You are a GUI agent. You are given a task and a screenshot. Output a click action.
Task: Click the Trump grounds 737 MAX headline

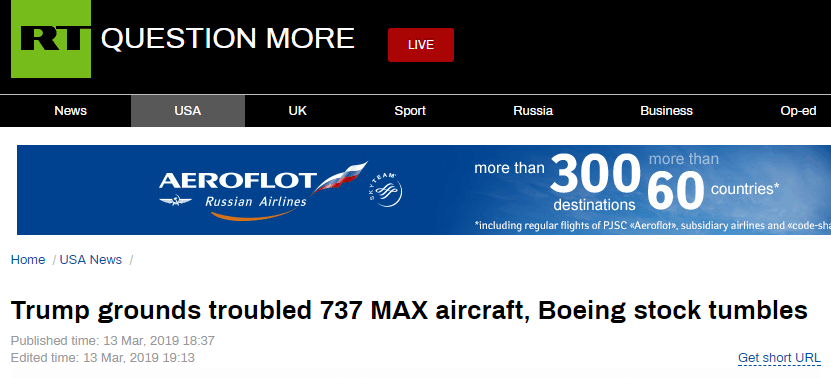(409, 311)
